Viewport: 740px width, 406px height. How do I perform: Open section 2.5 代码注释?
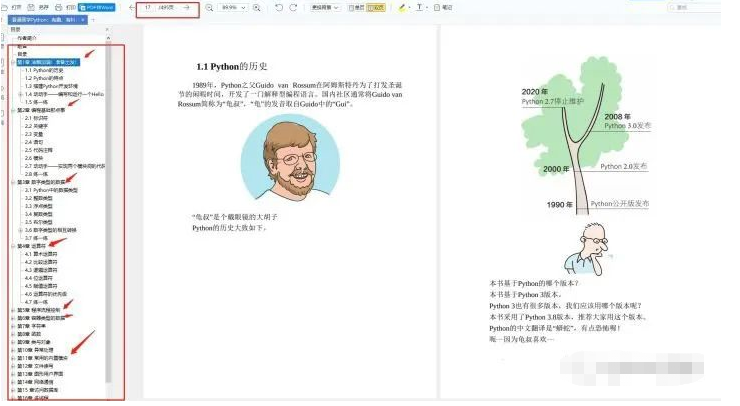pos(39,150)
